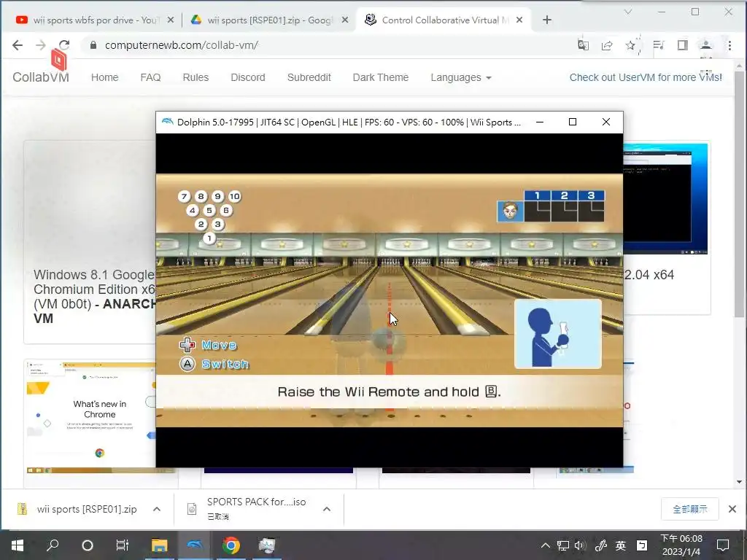The height and width of the screenshot is (560, 747).
Task: Expand options chevron for SPORTS PACK iso download
Action: [327, 509]
